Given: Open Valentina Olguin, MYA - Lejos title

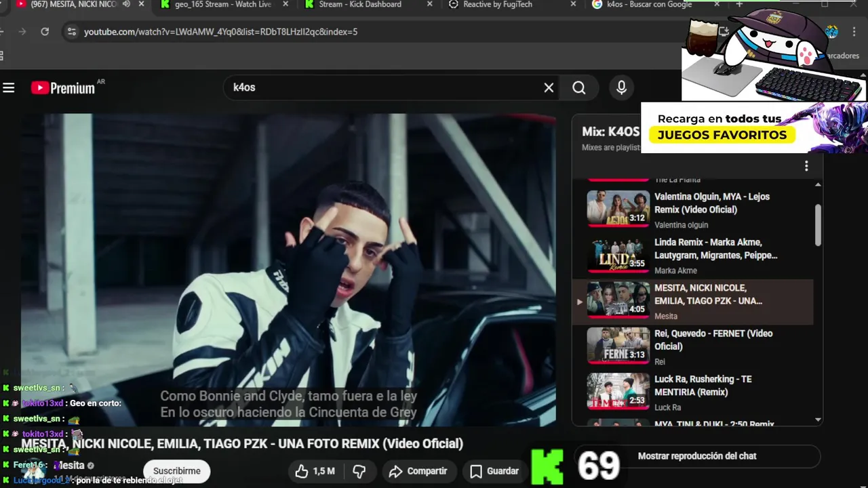Looking at the screenshot, I should 712,203.
